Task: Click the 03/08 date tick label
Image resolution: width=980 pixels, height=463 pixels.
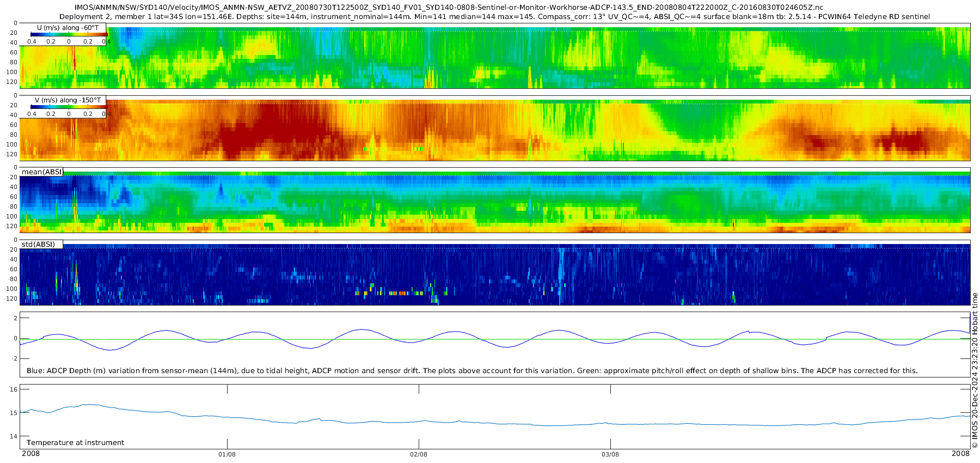Action: [610, 454]
